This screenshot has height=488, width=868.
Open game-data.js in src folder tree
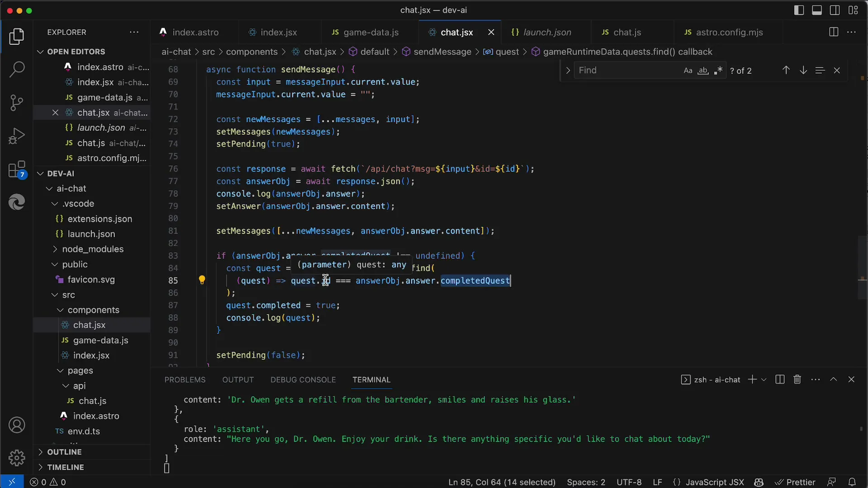click(100, 340)
